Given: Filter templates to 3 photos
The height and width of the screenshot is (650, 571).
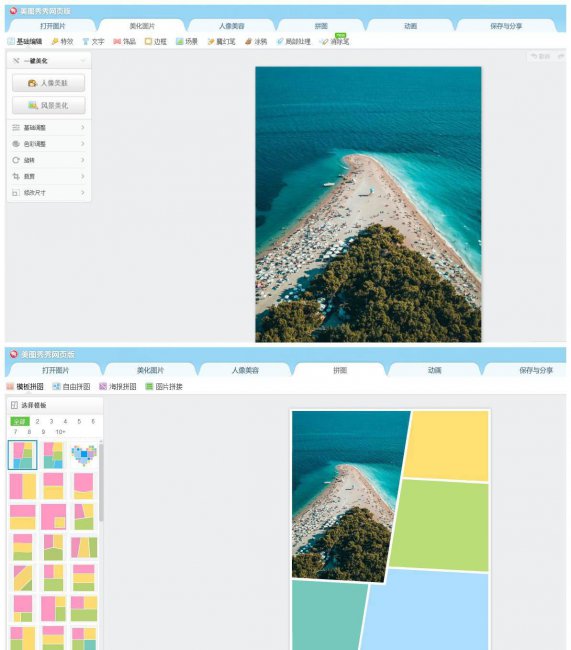Looking at the screenshot, I should pyautogui.click(x=51, y=421).
